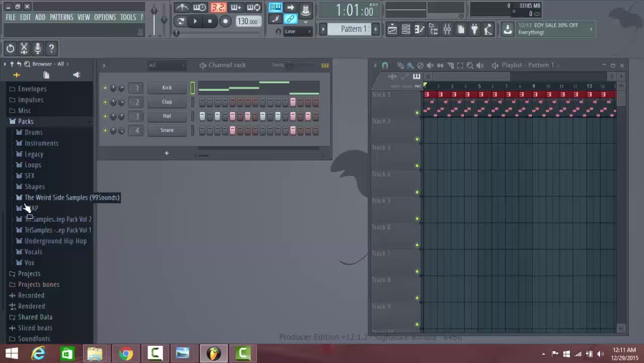Image resolution: width=644 pixels, height=363 pixels.
Task: Select the Paint tool in the Playlist toolbar
Action: [x=410, y=65]
